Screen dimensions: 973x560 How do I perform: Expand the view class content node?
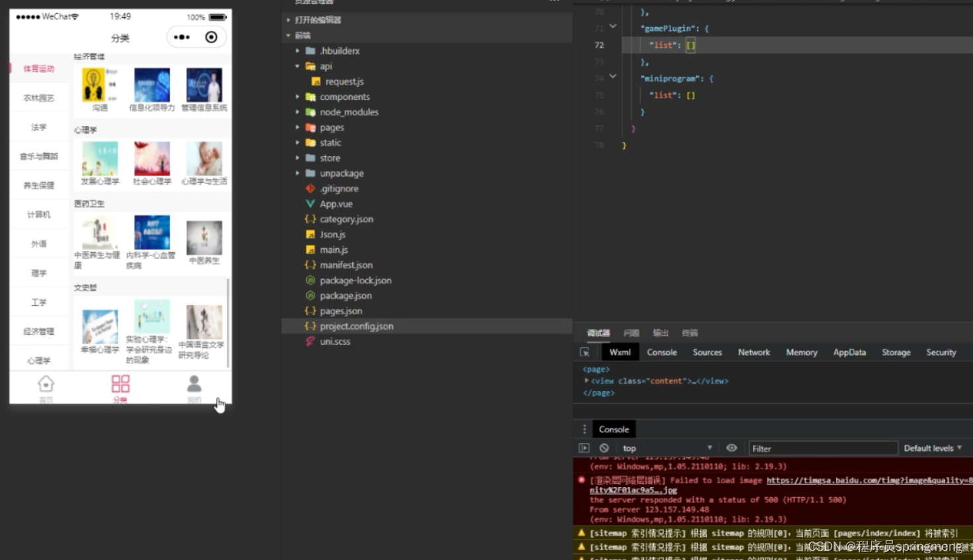(586, 381)
